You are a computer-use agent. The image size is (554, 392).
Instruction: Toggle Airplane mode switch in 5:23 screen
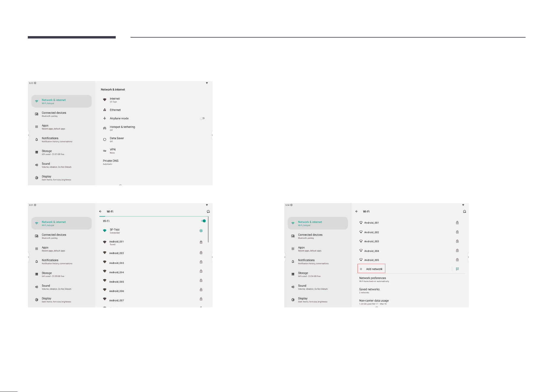pyautogui.click(x=202, y=118)
